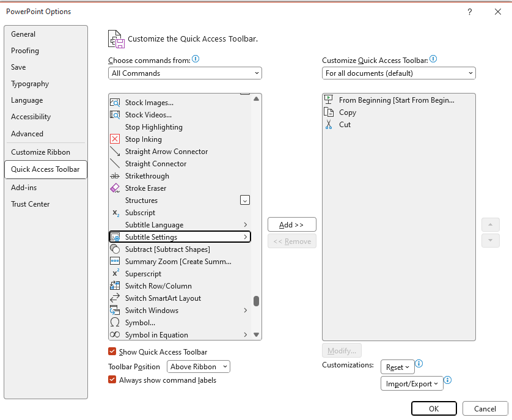512x420 pixels.
Task: Open the Choose commands from dropdown
Action: 185,73
